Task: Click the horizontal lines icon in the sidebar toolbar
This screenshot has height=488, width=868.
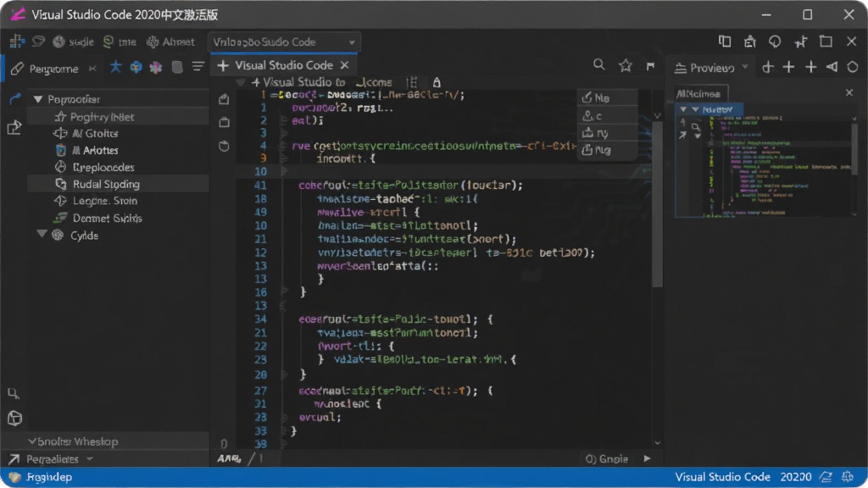Action: tap(198, 66)
